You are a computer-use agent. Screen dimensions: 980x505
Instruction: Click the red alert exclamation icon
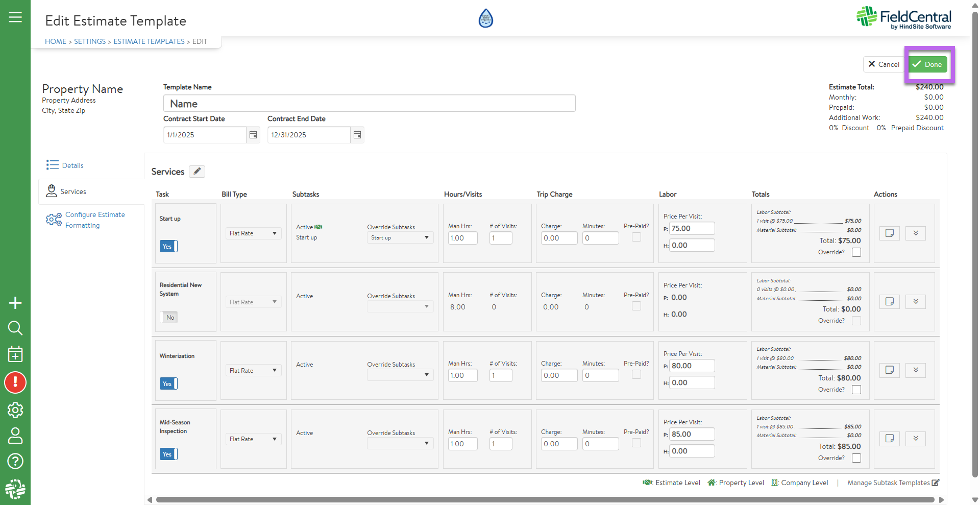[x=15, y=382]
